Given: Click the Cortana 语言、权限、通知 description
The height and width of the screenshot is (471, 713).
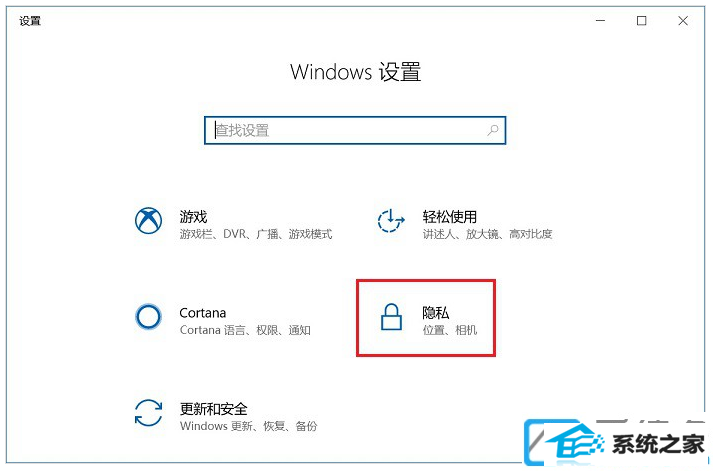Looking at the screenshot, I should pyautogui.click(x=245, y=330).
